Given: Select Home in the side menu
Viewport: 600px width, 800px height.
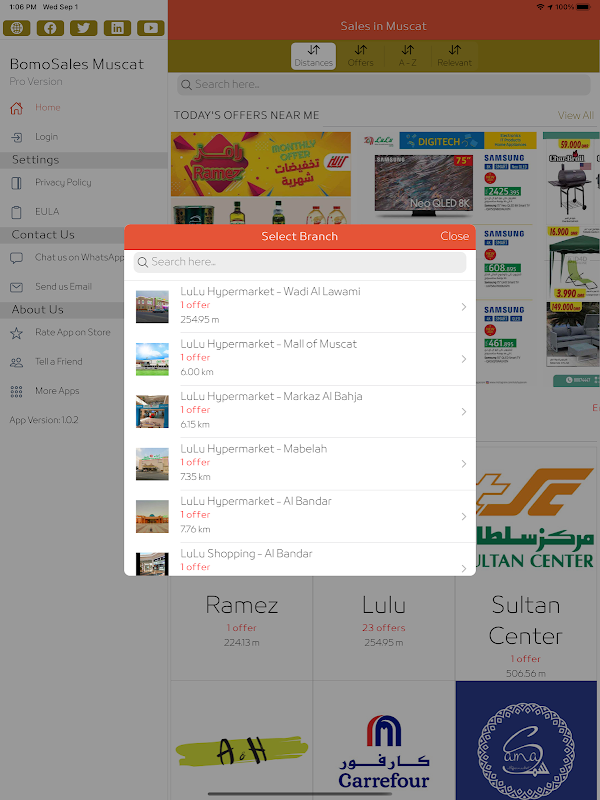Looking at the screenshot, I should 48,108.
